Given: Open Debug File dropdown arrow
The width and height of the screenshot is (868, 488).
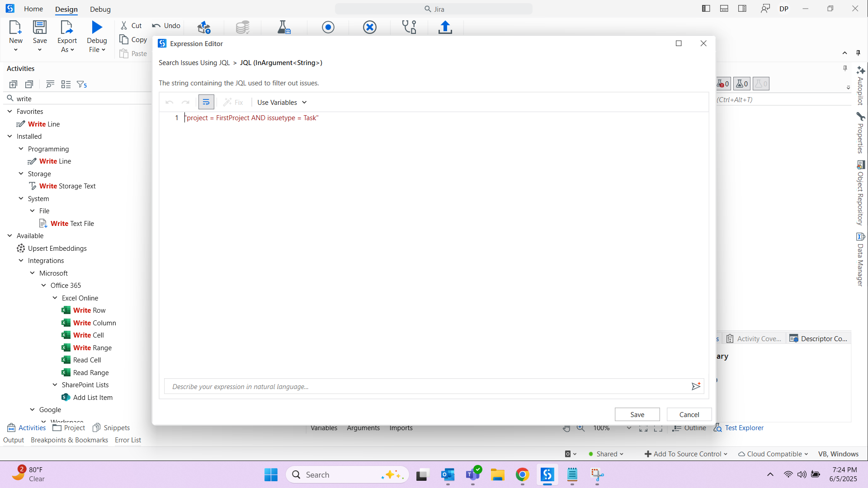Looking at the screenshot, I should [x=104, y=50].
